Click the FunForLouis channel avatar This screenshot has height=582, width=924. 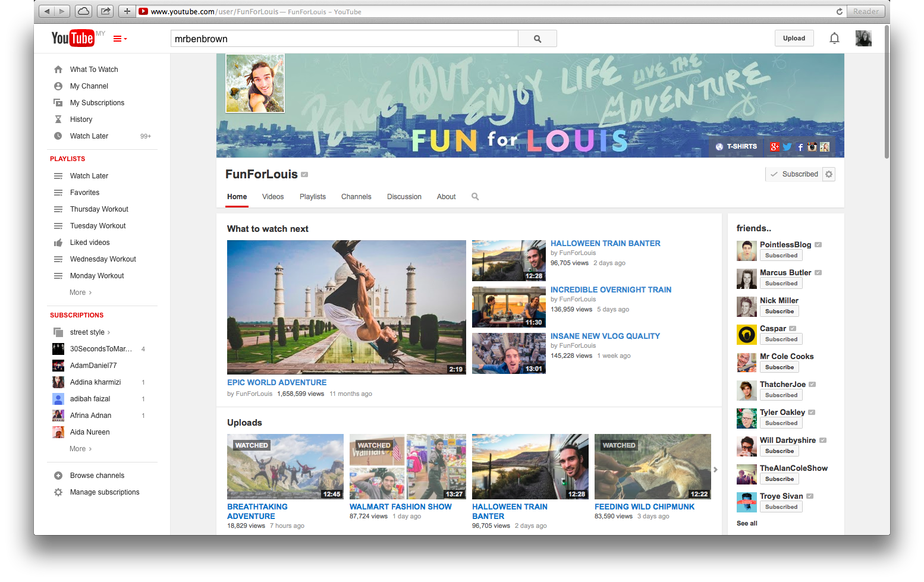click(x=255, y=83)
